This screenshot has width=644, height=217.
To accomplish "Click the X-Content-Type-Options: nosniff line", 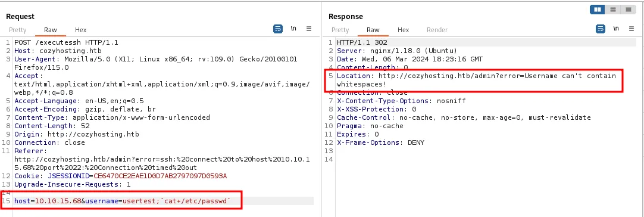I will click(x=401, y=101).
